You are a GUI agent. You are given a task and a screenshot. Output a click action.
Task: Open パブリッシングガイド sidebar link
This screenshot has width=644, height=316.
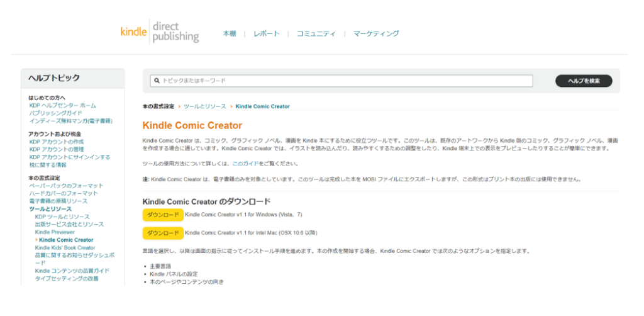[55, 113]
